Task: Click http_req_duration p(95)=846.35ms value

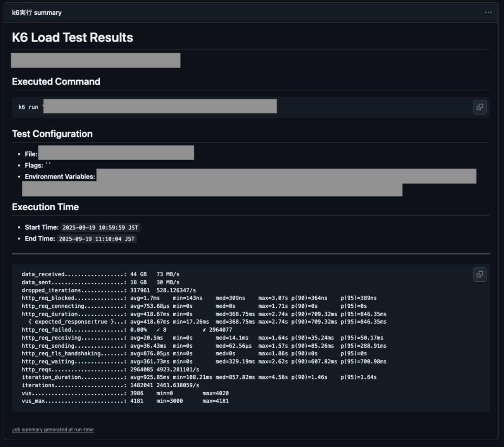Action: tap(364, 314)
